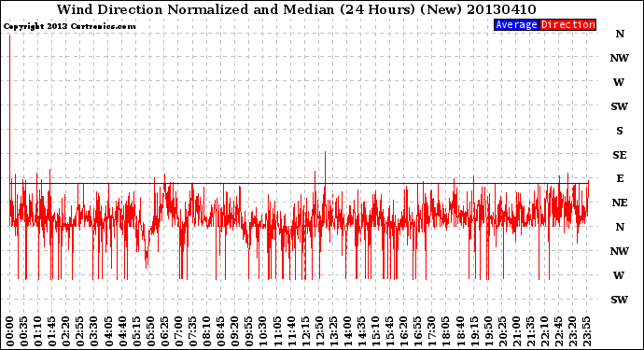Image resolution: width=644 pixels, height=350 pixels.
Task: Click the 17:30 time axis label
Action: tap(431, 331)
